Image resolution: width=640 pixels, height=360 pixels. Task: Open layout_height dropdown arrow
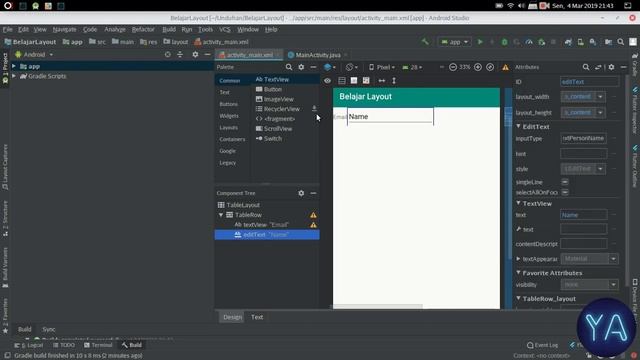(x=600, y=112)
